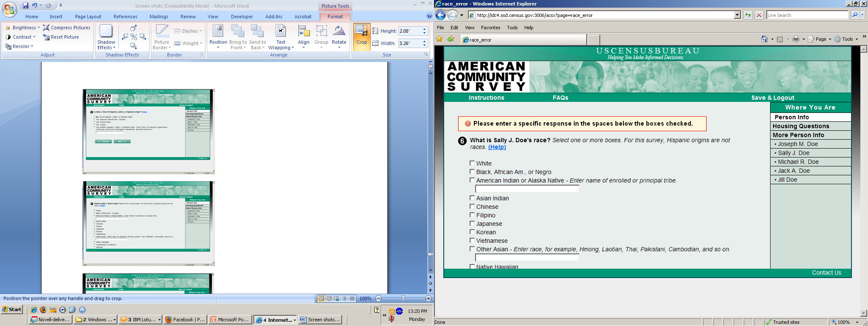Check the White race checkbox
The width and height of the screenshot is (868, 326).
click(x=472, y=163)
